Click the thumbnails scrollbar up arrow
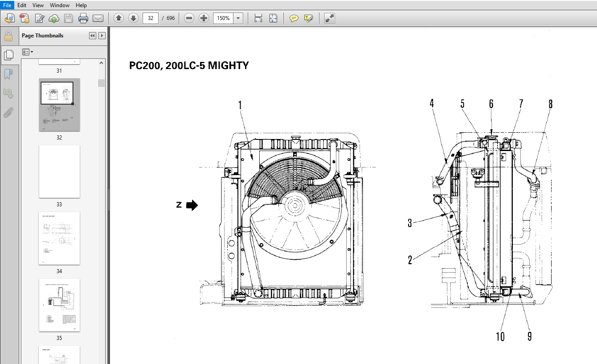 (x=102, y=63)
